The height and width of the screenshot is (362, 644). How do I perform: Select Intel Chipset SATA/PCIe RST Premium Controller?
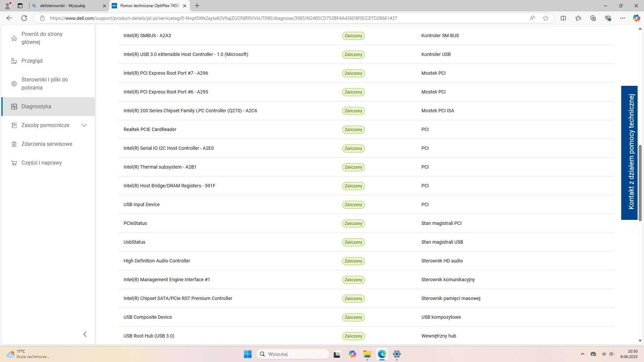366,298
